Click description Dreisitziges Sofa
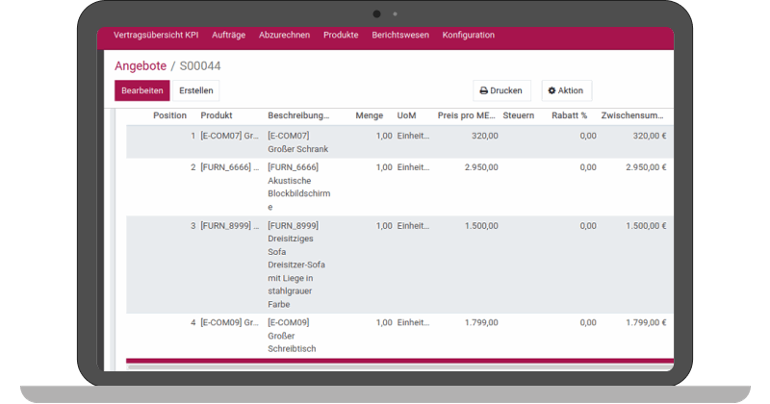 (291, 245)
